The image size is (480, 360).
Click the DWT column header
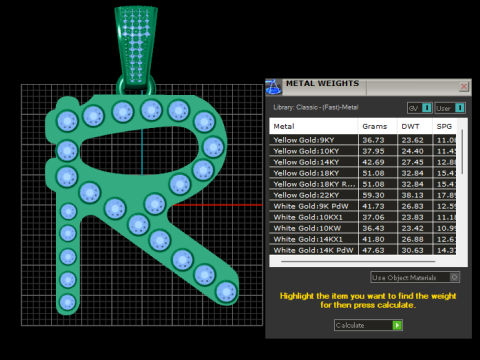click(415, 126)
